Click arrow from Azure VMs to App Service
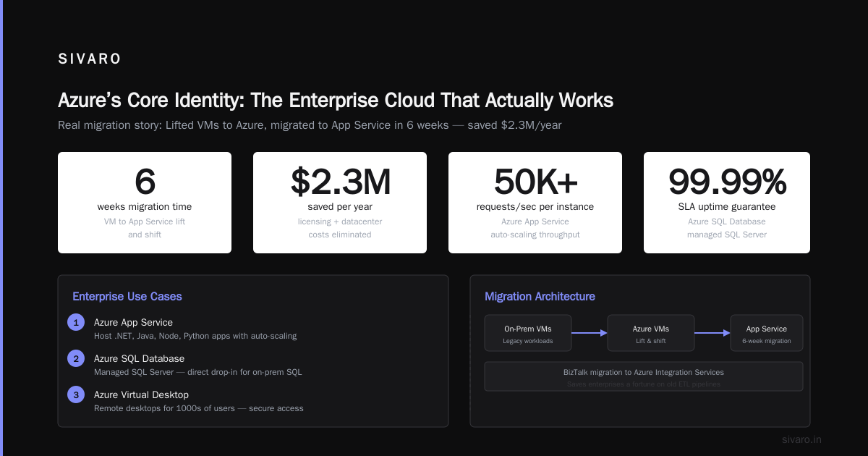868x456 pixels. (712, 333)
